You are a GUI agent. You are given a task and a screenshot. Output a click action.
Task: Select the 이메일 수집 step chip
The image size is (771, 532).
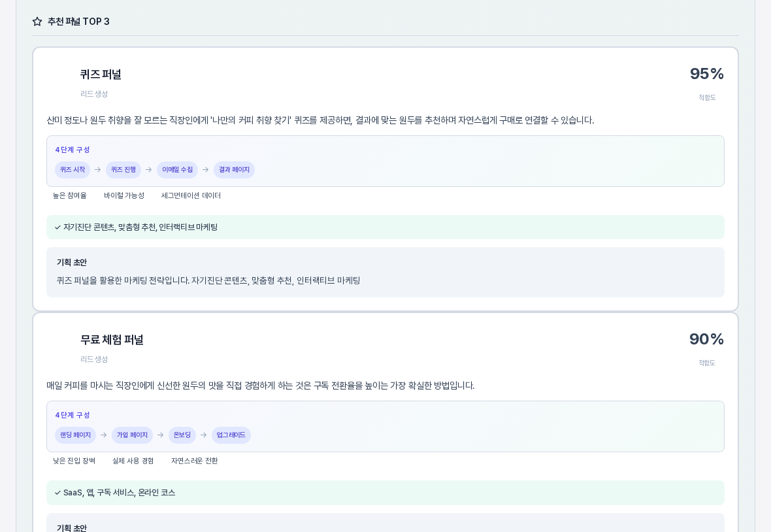click(x=178, y=170)
